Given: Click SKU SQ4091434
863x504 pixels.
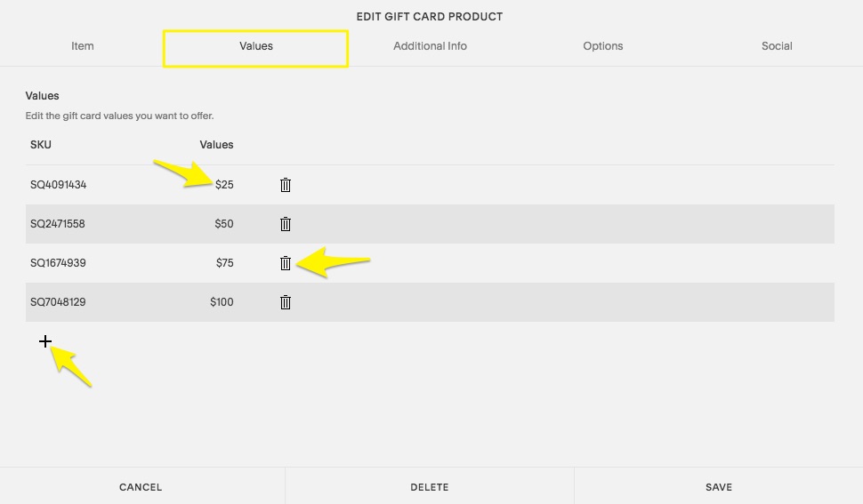Looking at the screenshot, I should pos(58,185).
